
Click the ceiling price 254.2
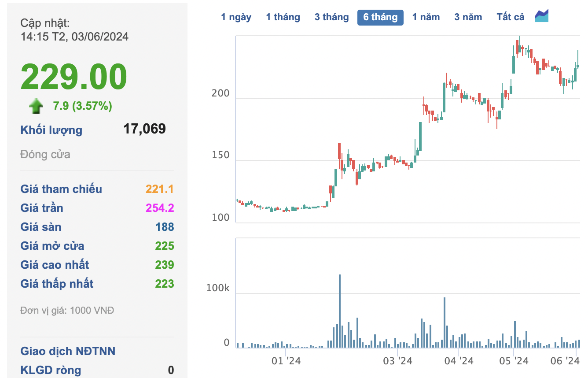coord(160,208)
